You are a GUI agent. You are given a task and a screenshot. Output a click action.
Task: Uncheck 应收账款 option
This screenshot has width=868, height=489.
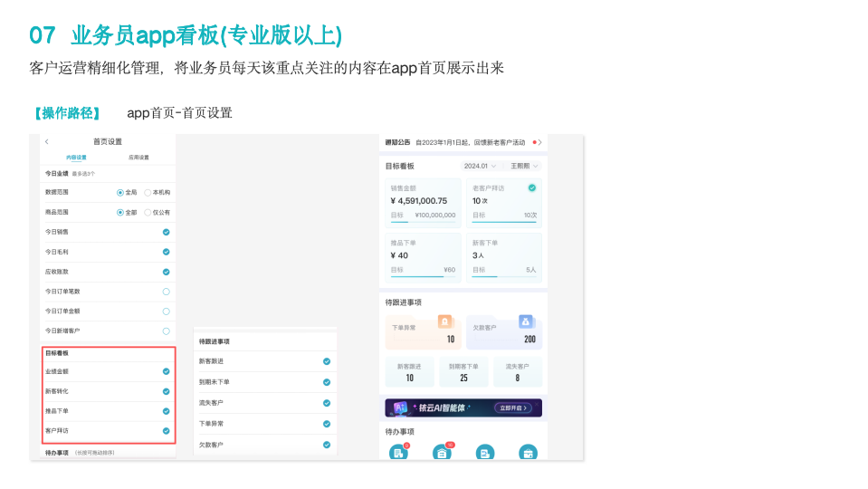pyautogui.click(x=166, y=272)
